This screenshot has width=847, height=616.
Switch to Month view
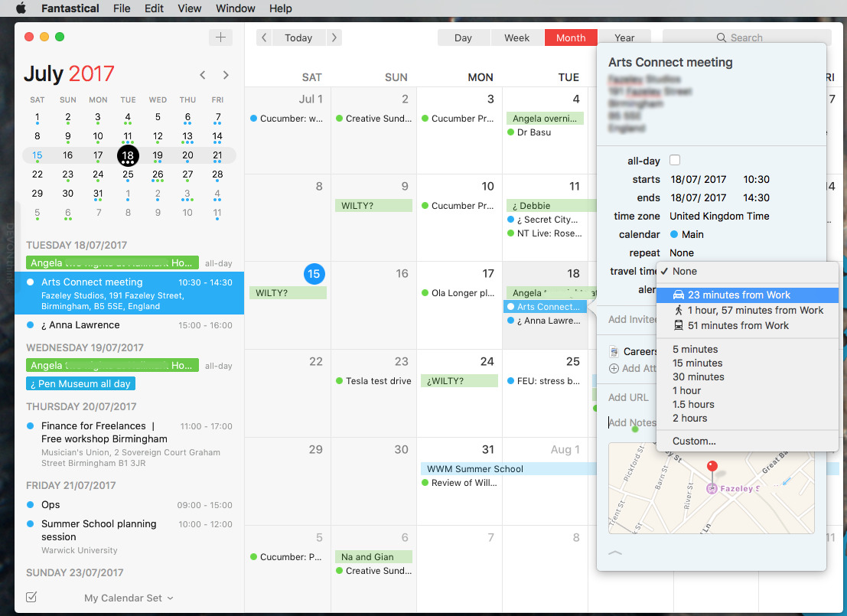[571, 37]
